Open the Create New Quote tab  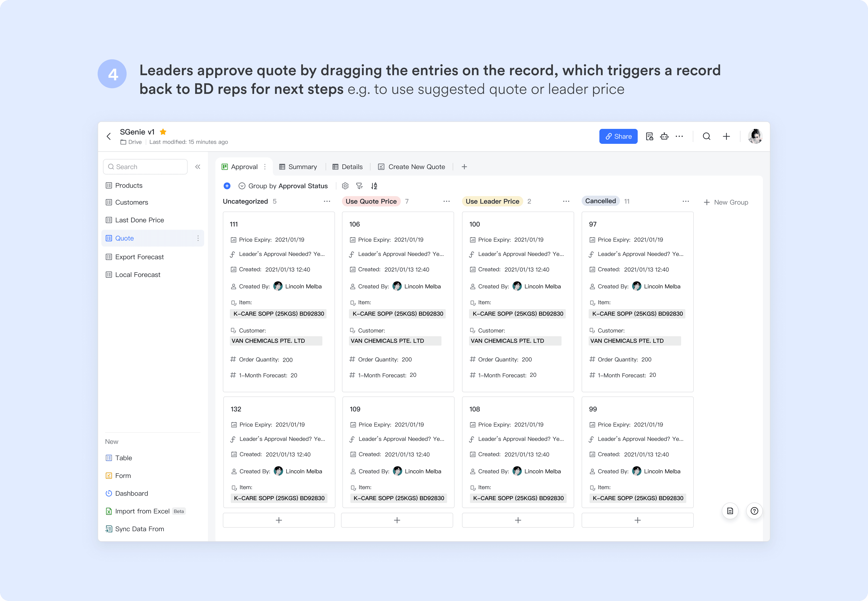pos(412,167)
